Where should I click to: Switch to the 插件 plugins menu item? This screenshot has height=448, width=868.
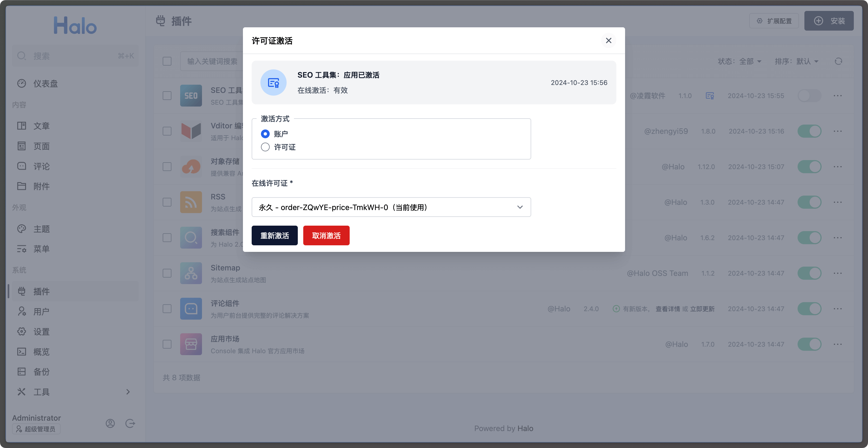click(x=42, y=291)
